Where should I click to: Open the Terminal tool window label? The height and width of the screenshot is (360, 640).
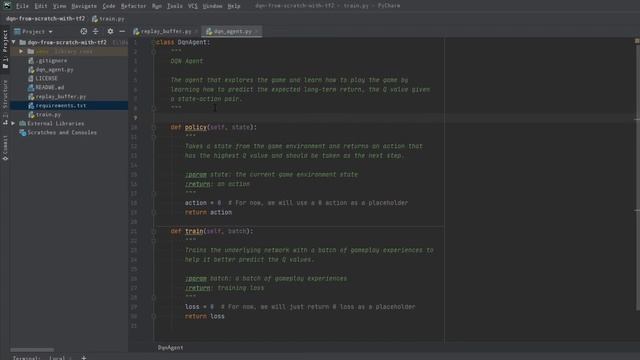(26, 358)
